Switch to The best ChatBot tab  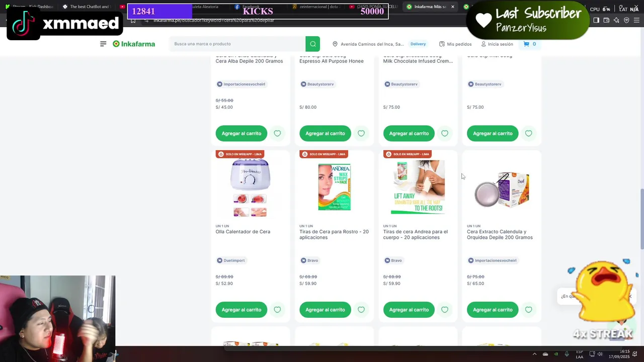(86, 7)
